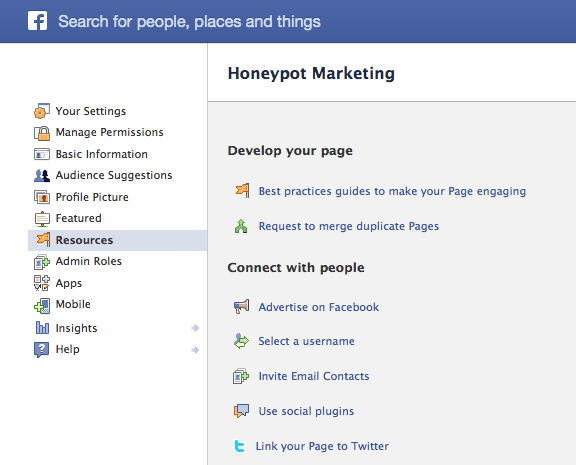The image size is (576, 465).
Task: Click the Twitter bird icon
Action: point(240,446)
